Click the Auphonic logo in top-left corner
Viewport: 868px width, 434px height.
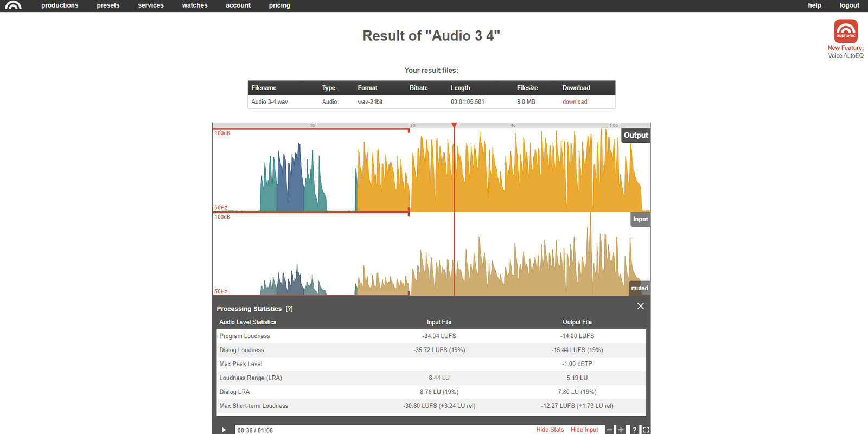tap(13, 5)
